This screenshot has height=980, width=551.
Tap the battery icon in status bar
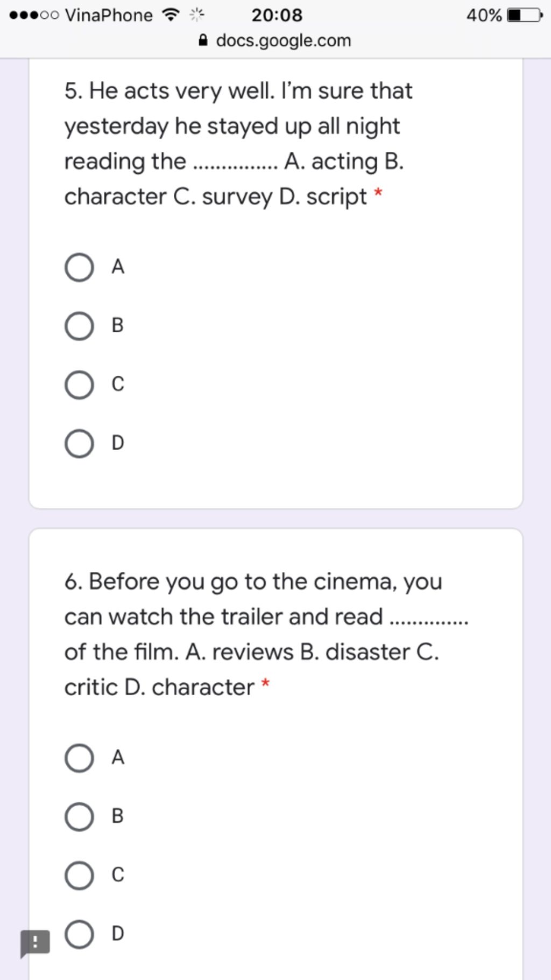pos(525,15)
